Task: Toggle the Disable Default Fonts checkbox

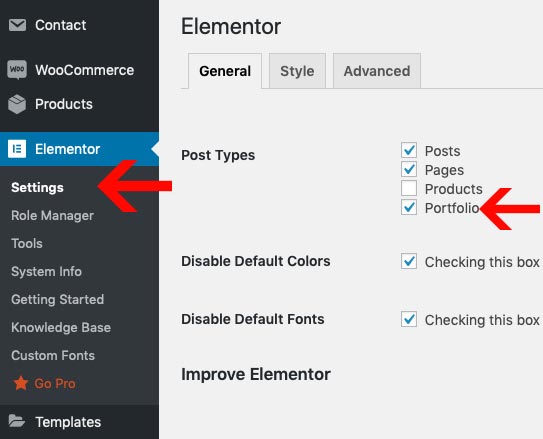Action: [x=409, y=319]
